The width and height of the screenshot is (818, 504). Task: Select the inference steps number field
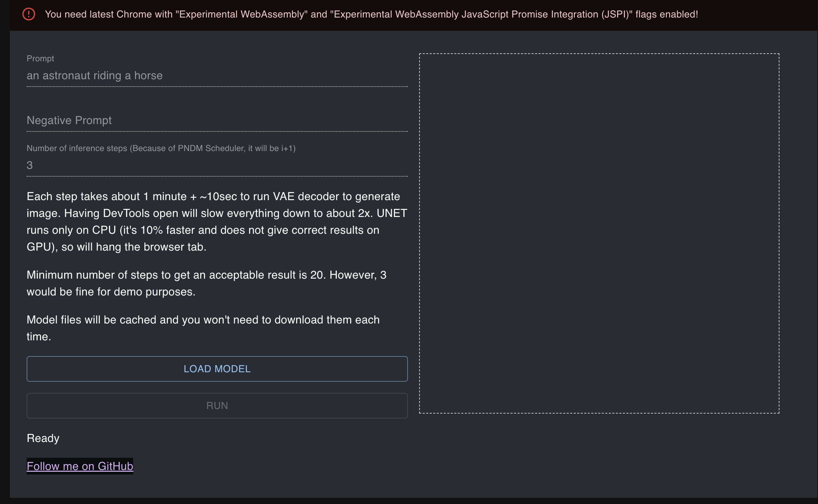tap(217, 165)
